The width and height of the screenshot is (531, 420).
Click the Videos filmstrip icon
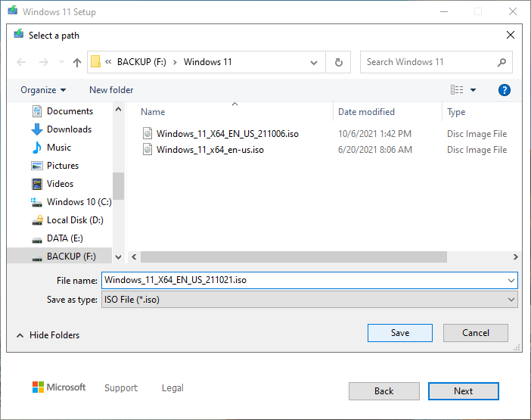point(37,184)
